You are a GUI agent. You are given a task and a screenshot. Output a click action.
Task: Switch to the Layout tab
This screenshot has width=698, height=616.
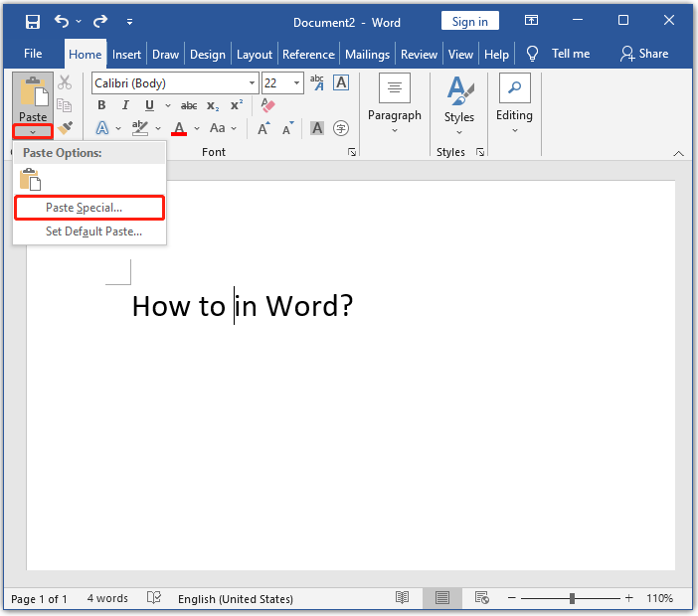[255, 55]
